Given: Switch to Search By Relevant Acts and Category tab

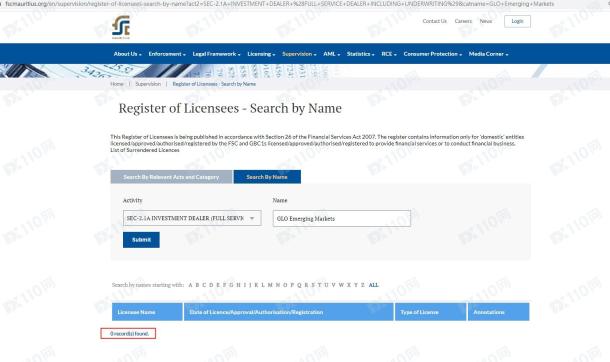Looking at the screenshot, I should (171, 177).
